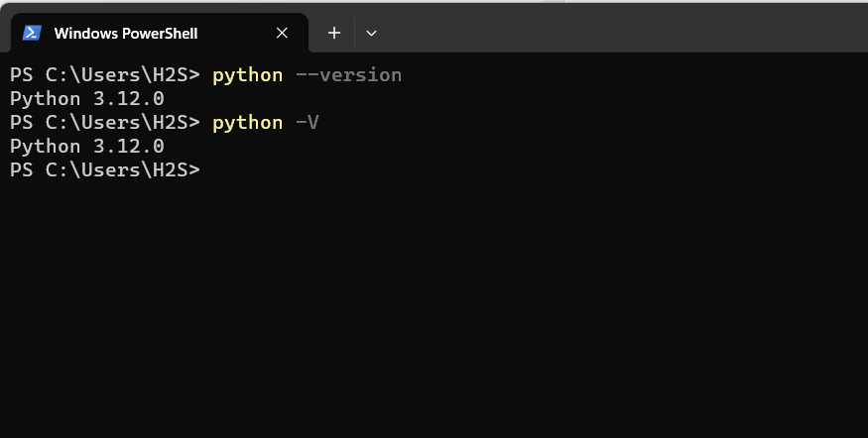Expand the profile dropdown chevron beside plus
This screenshot has height=438, width=868.
point(371,33)
